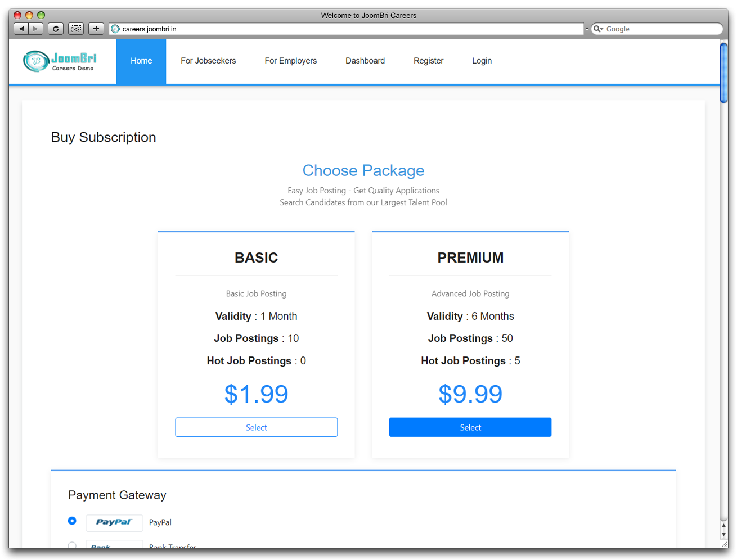Click 'Validity : 1 Month' text
Viewport: 737px width, 560px height.
pos(257,316)
